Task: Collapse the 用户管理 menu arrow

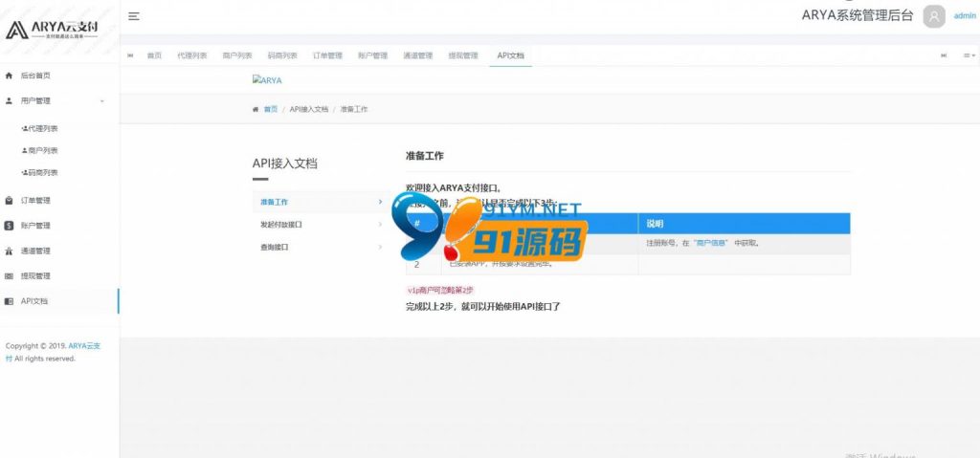Action: point(101,100)
